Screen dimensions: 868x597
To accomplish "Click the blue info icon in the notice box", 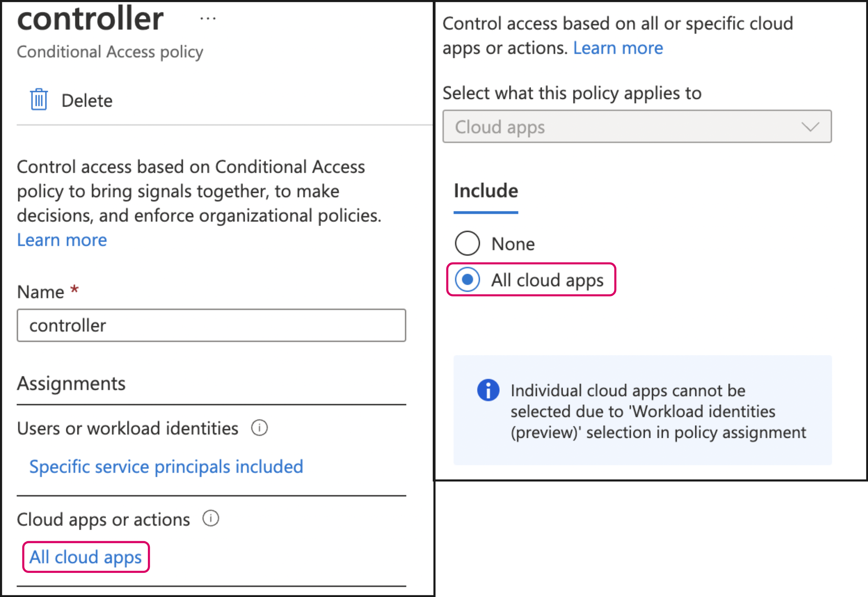I will (488, 390).
